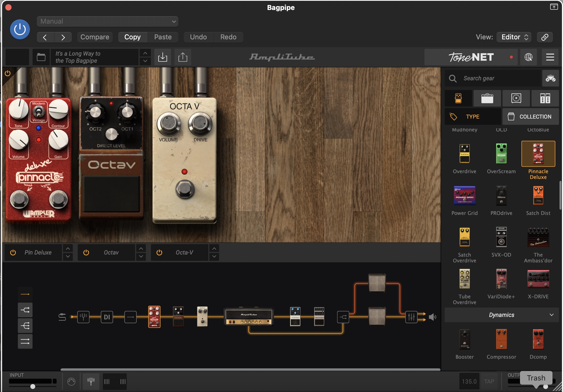Screen dimensions: 563x392
Task: Click Pinnacle left boost footswitch
Action: point(19,200)
